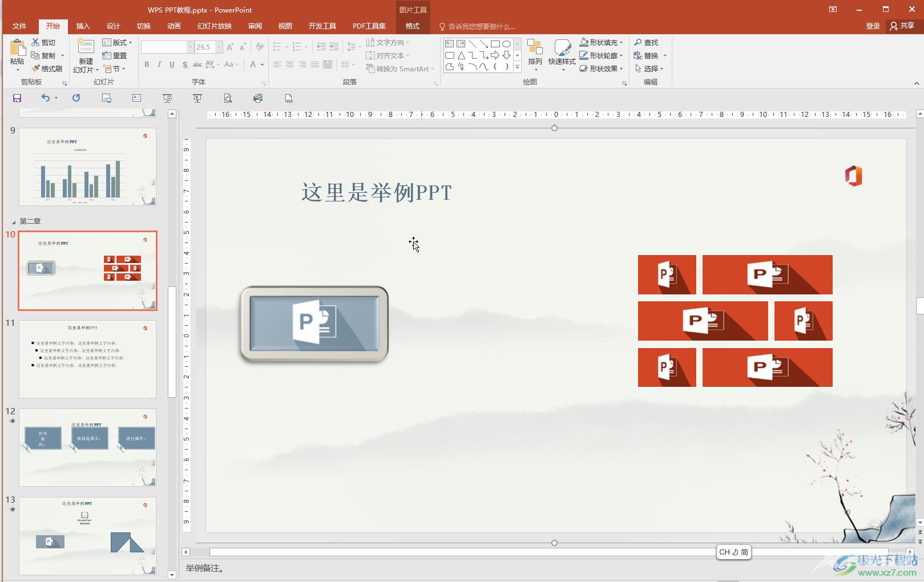The image size is (924, 582).
Task: Clear all formatting icon
Action: pos(260,47)
